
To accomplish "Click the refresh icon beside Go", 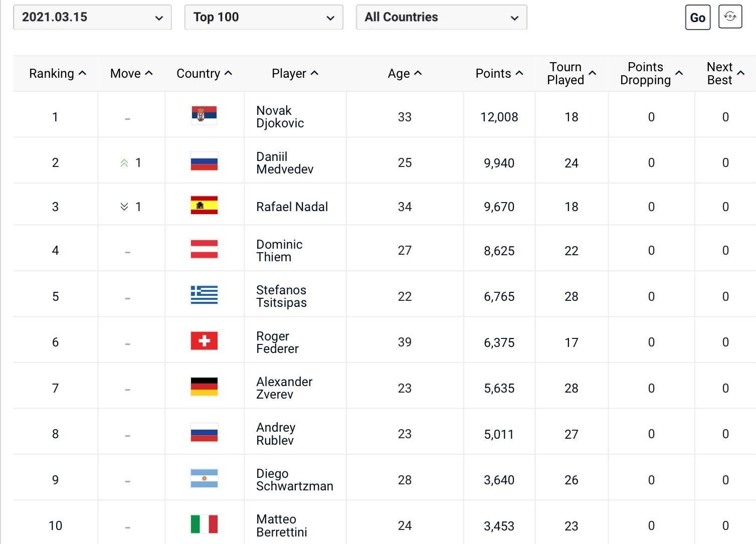I will pyautogui.click(x=730, y=17).
